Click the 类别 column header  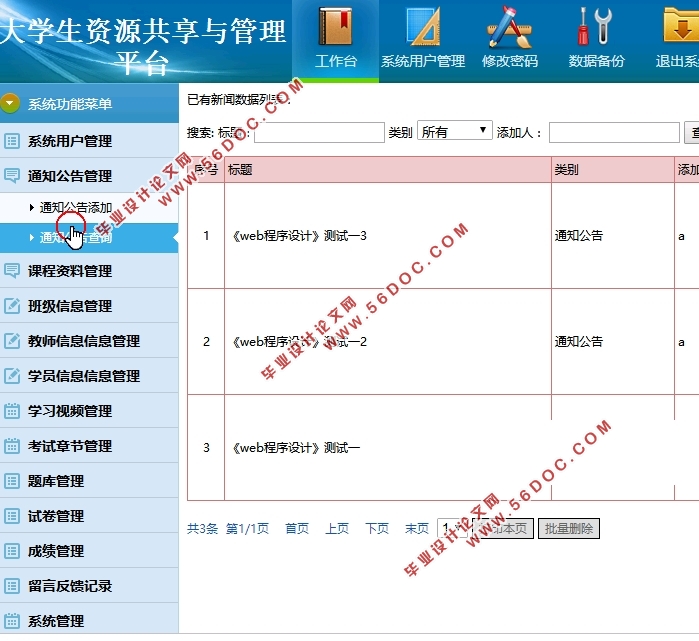click(566, 169)
